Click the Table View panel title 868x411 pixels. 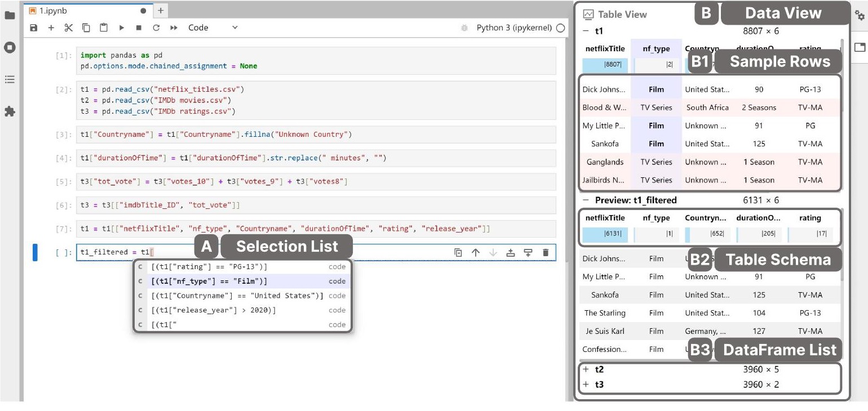(x=622, y=15)
